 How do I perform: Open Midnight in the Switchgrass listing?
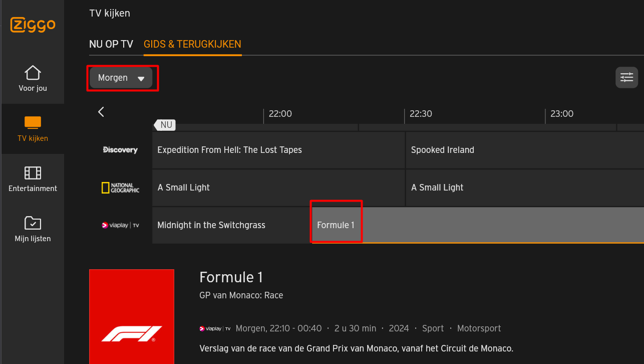click(231, 225)
